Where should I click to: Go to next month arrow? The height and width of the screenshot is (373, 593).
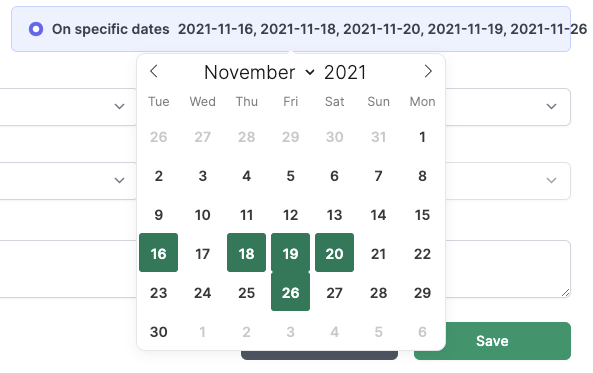428,71
